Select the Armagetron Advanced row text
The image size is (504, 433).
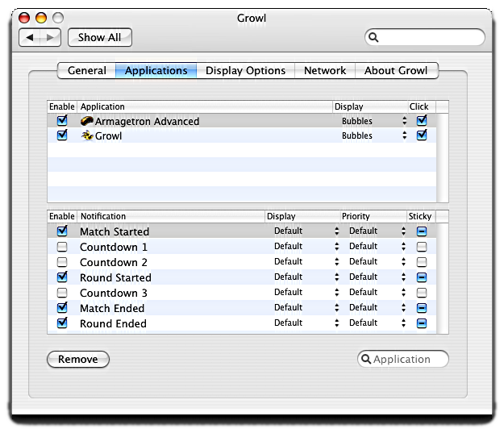pos(147,122)
